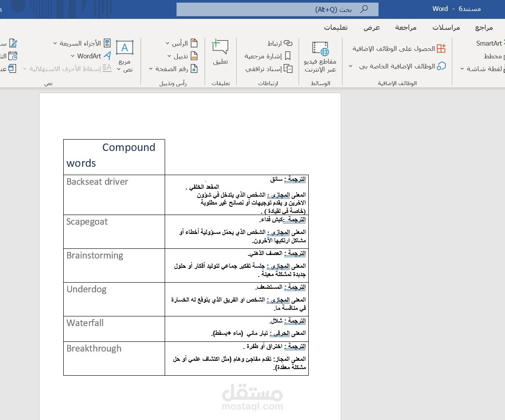Image resolution: width=505 pixels, height=420 pixels.
Task: Insert Online Video icon
Action: click(321, 49)
